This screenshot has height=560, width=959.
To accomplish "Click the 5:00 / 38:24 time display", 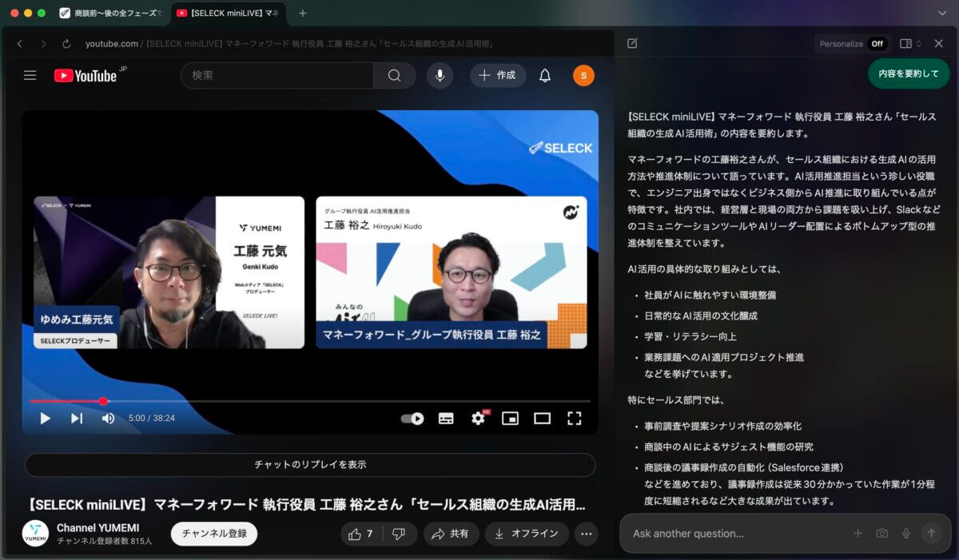I will pyautogui.click(x=152, y=418).
